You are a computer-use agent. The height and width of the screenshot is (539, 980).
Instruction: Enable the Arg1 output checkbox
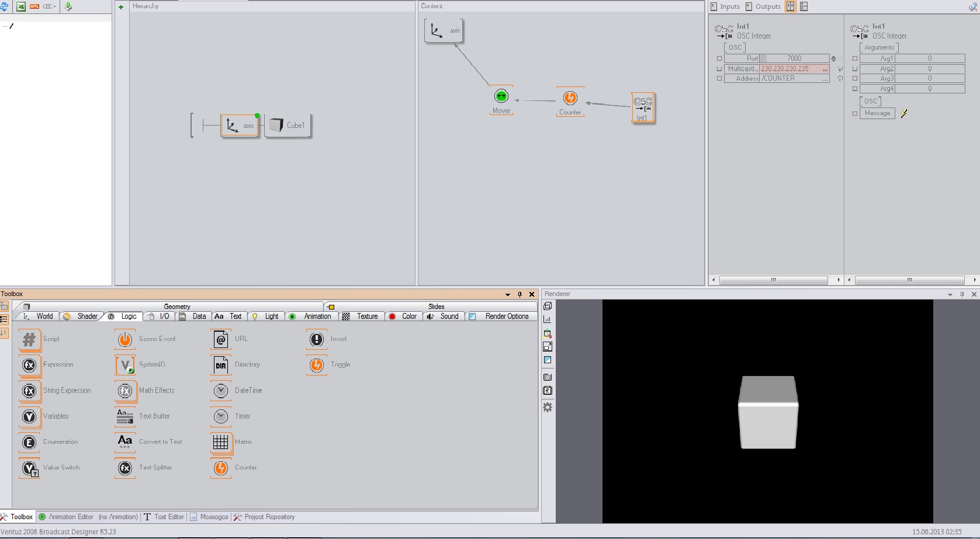tap(855, 58)
